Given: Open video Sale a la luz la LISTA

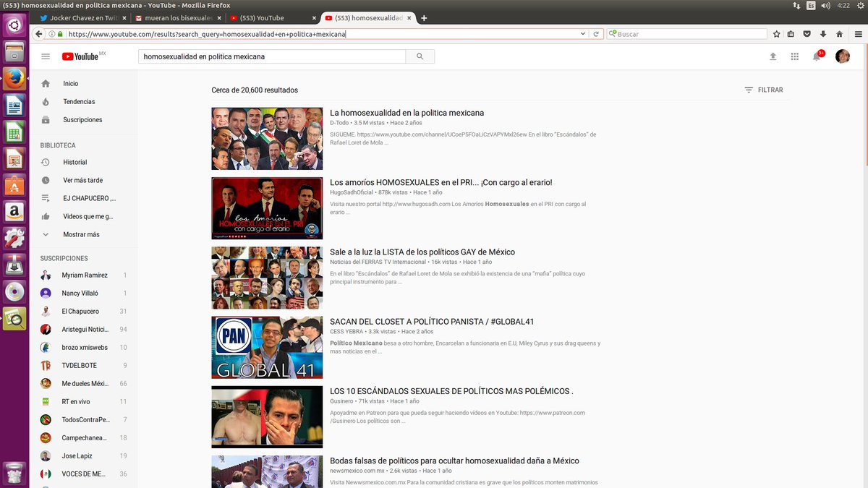Looking at the screenshot, I should 422,252.
